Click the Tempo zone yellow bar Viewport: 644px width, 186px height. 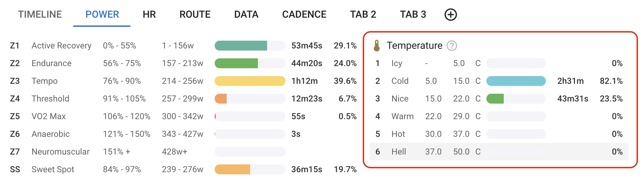[x=250, y=81]
